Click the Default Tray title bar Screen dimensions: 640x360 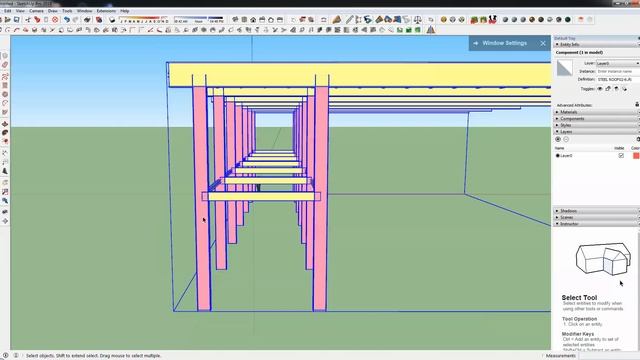(x=596, y=38)
